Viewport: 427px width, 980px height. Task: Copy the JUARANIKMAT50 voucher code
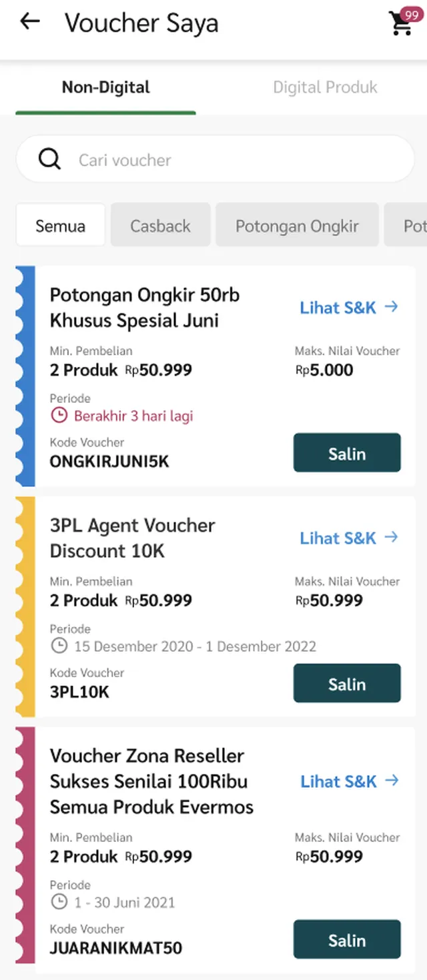click(347, 939)
